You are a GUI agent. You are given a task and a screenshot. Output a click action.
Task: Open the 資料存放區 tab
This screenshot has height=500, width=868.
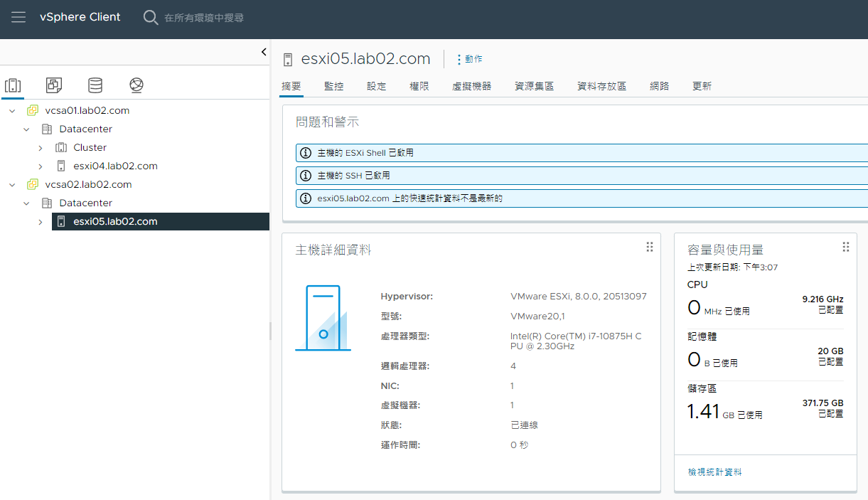coord(602,86)
